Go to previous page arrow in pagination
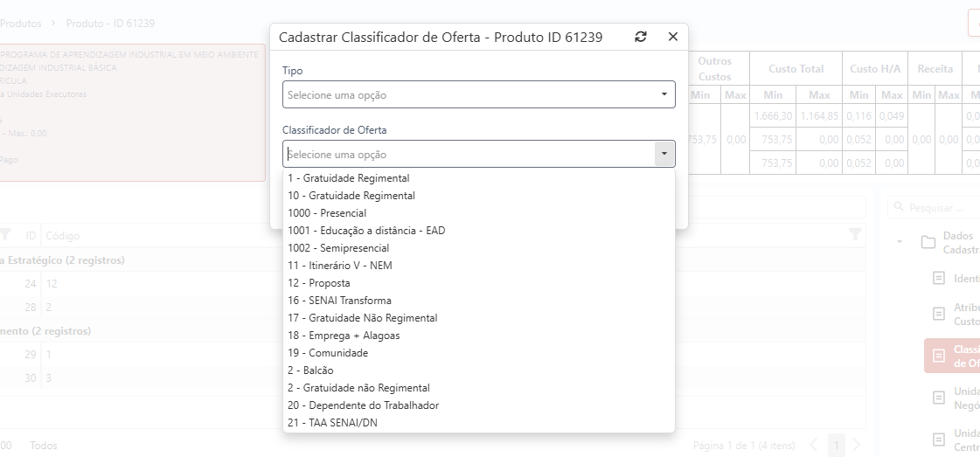 814,446
